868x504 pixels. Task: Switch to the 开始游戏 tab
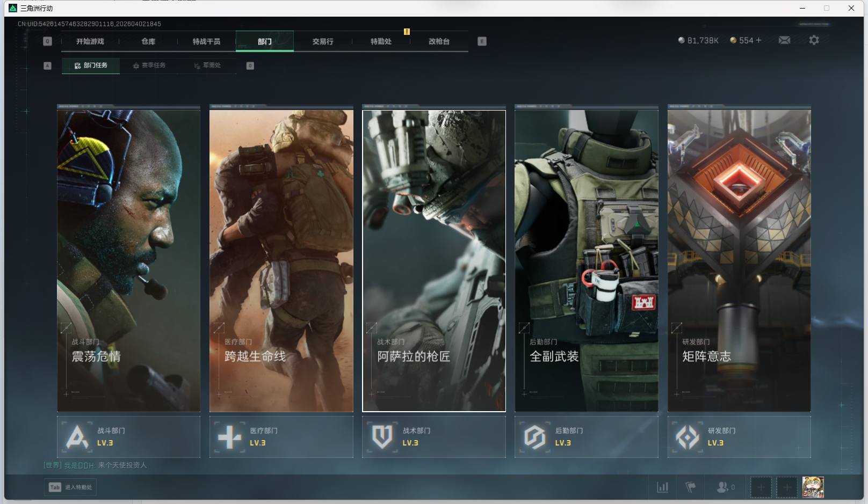[90, 41]
